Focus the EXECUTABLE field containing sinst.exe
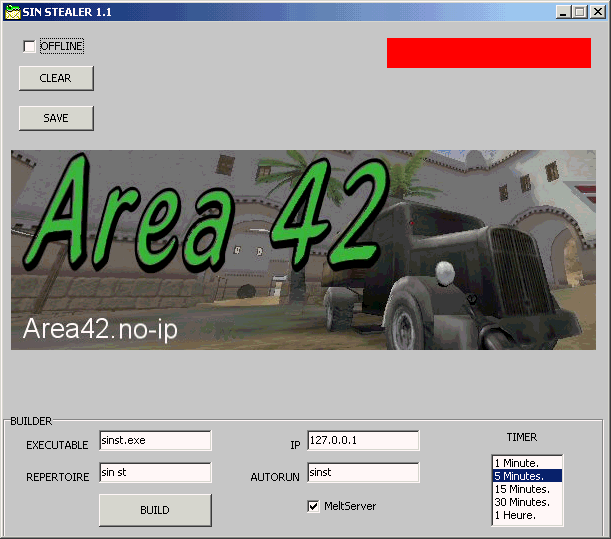 pos(155,441)
